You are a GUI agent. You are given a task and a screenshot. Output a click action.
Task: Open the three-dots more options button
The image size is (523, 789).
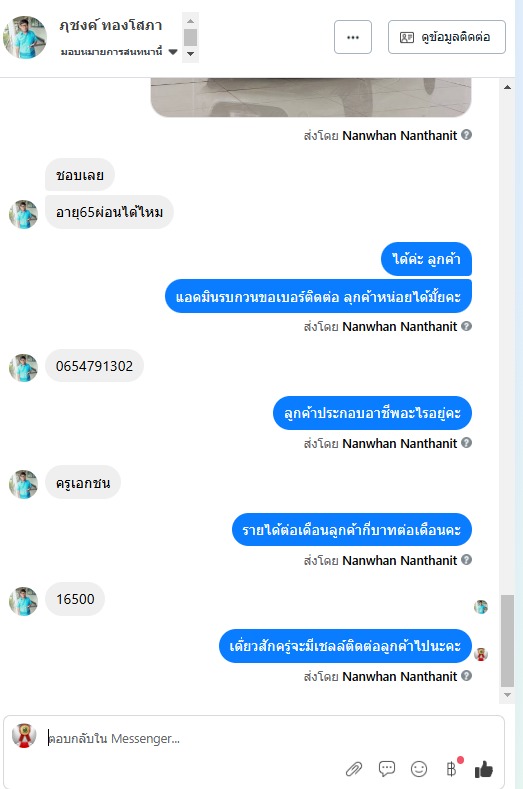click(x=353, y=37)
